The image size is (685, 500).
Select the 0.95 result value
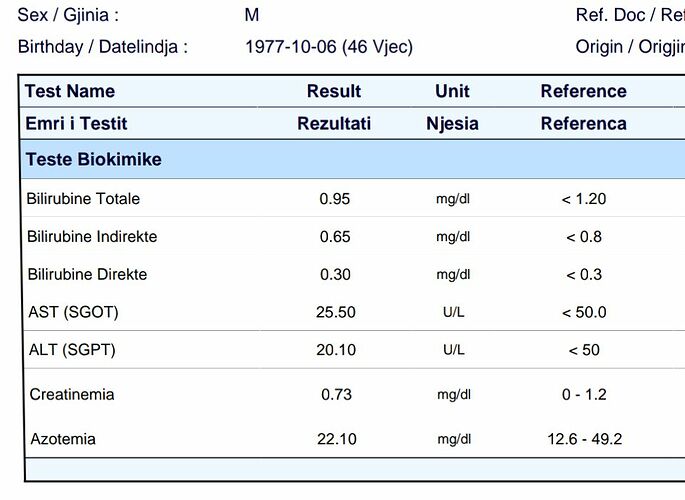point(335,199)
